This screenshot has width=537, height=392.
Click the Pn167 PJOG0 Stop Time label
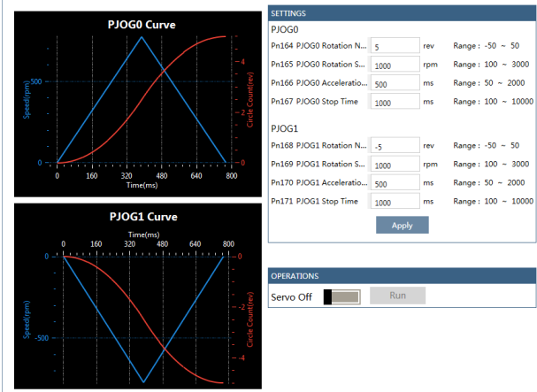314,102
